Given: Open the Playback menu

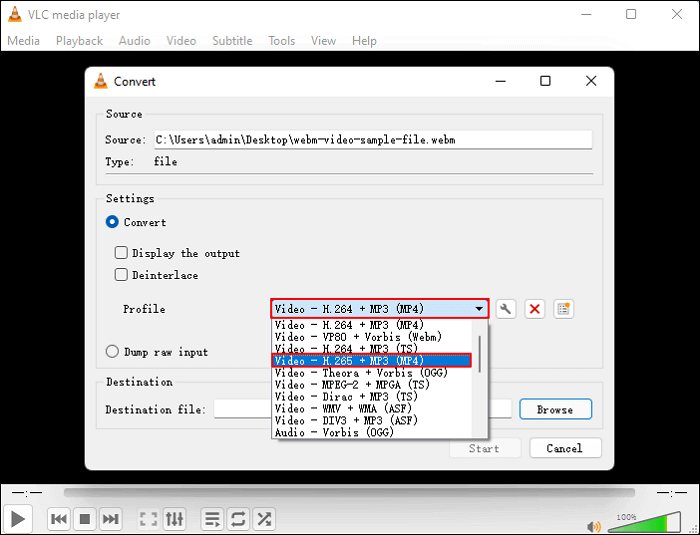Looking at the screenshot, I should click(79, 41).
